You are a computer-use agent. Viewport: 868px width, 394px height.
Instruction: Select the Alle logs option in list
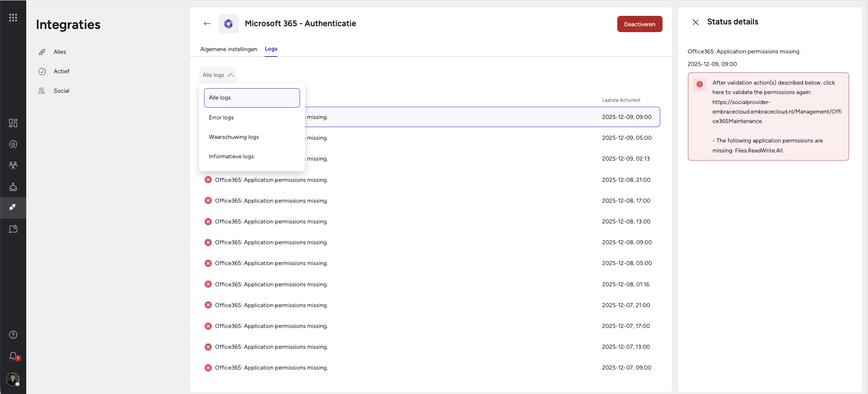tap(252, 98)
